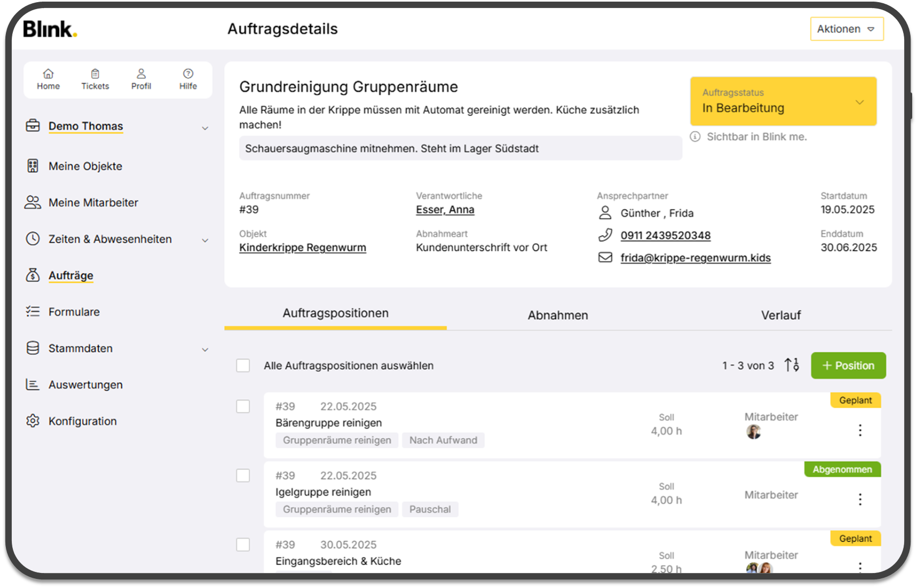Switch to the Abnahmen tab
This screenshot has height=588, width=917.
point(557,315)
